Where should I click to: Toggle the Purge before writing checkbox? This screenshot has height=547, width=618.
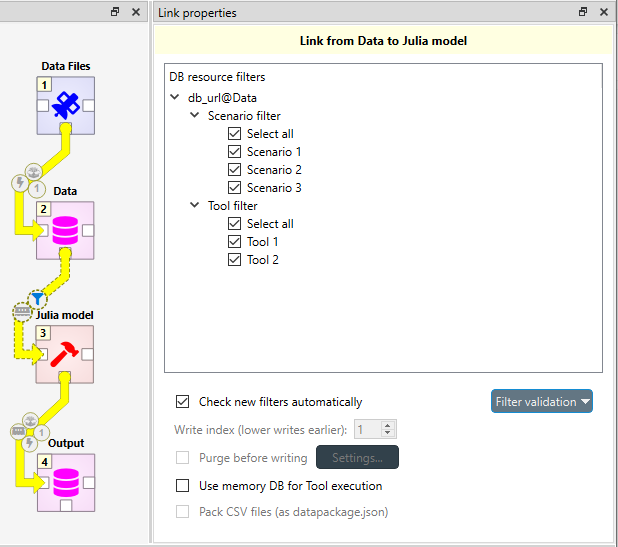(182, 458)
